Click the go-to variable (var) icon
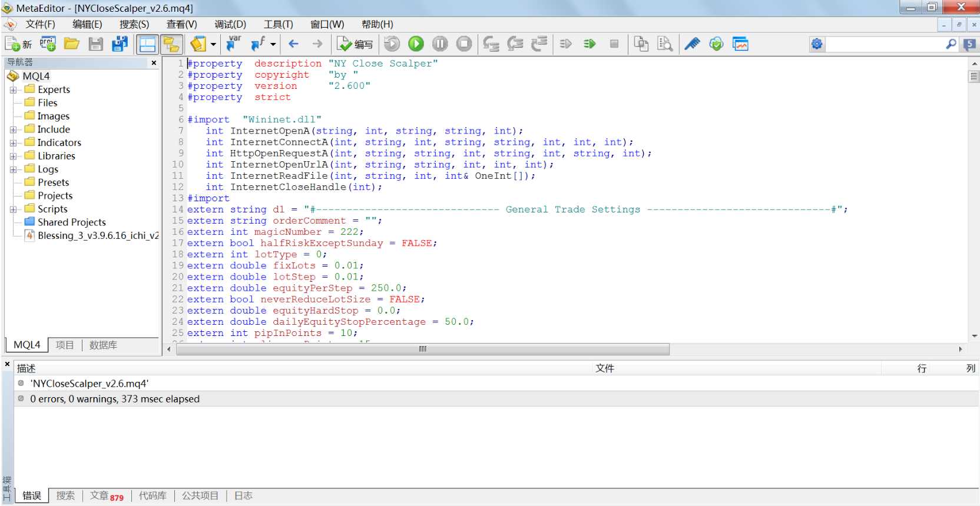This screenshot has width=980, height=506. pyautogui.click(x=234, y=44)
